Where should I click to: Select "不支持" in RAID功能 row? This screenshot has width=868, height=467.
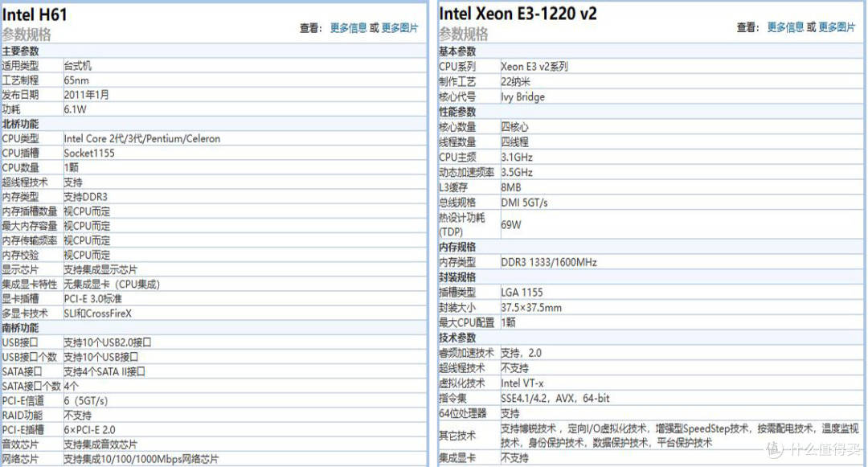point(77,415)
